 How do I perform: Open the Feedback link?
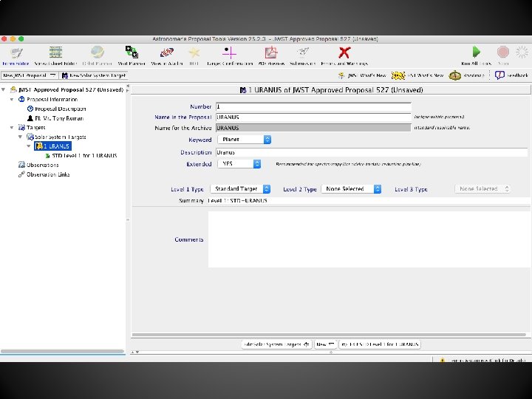511,75
